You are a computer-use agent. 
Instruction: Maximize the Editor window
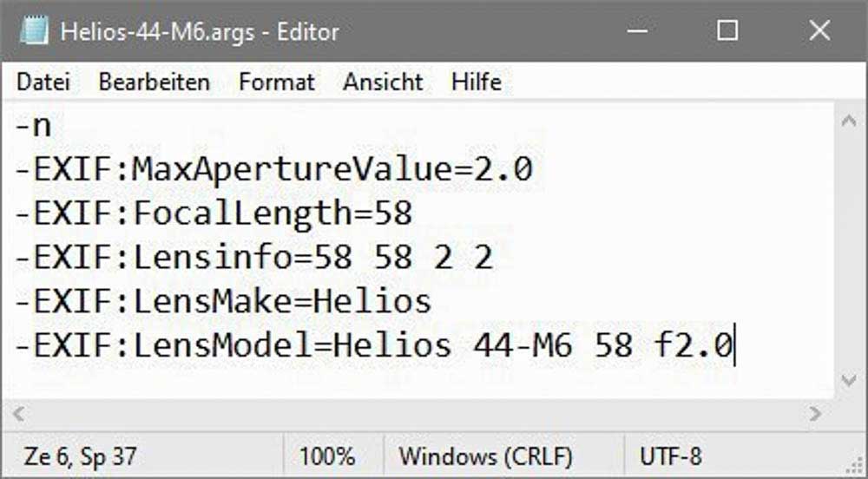tap(727, 32)
